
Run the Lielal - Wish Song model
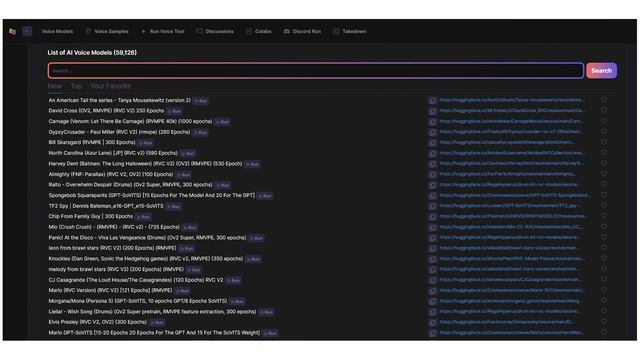267,312
